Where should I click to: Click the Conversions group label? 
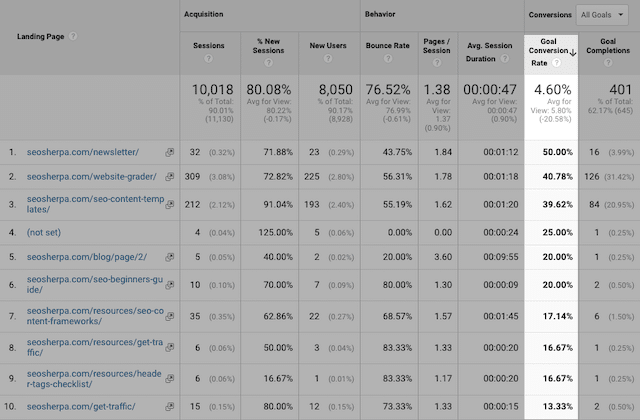click(x=550, y=15)
